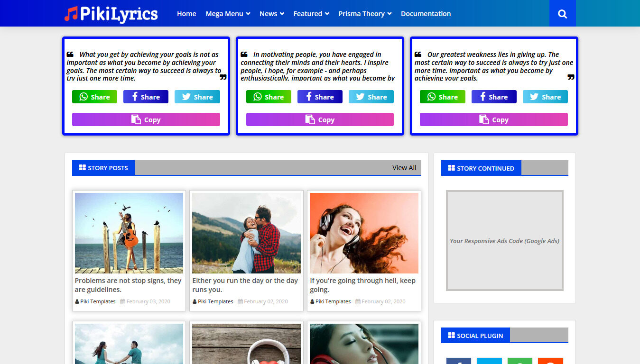Share the 'achieving your goals' quote on Facebook

click(146, 97)
